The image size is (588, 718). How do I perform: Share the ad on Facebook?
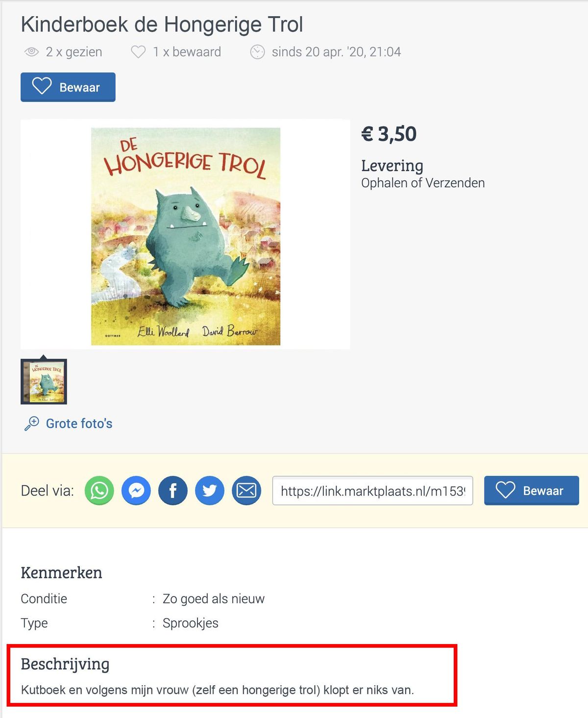[173, 491]
